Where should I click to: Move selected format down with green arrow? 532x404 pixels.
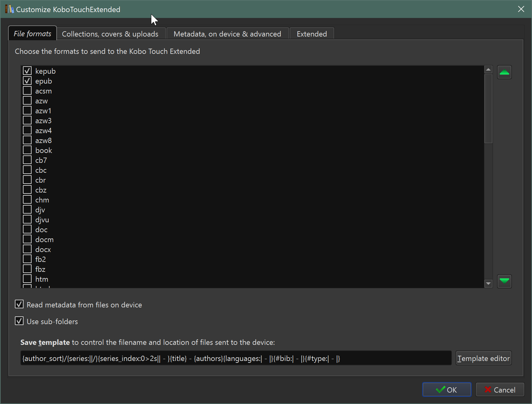click(x=504, y=281)
